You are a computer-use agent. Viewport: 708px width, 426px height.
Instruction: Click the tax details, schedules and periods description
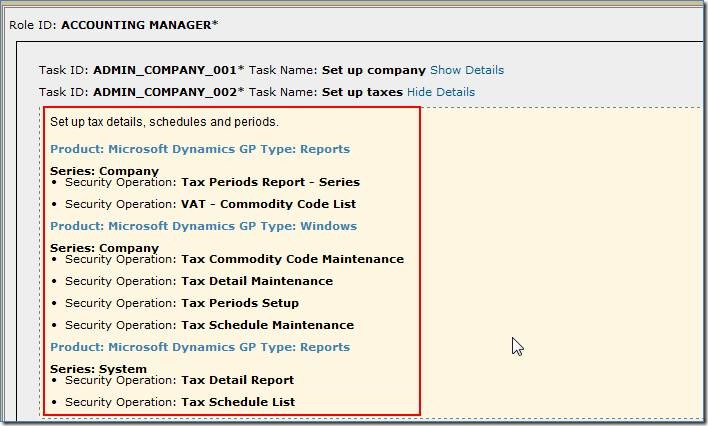(x=164, y=122)
